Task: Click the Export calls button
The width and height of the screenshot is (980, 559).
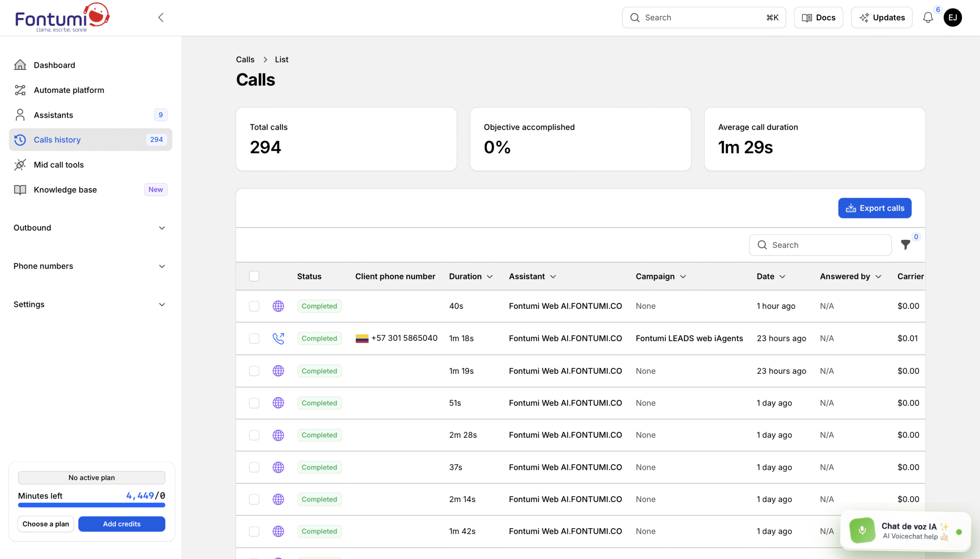Action: click(874, 208)
